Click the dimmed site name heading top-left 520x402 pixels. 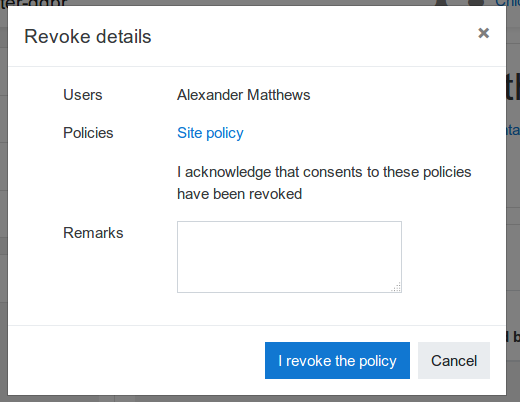(x=33, y=3)
